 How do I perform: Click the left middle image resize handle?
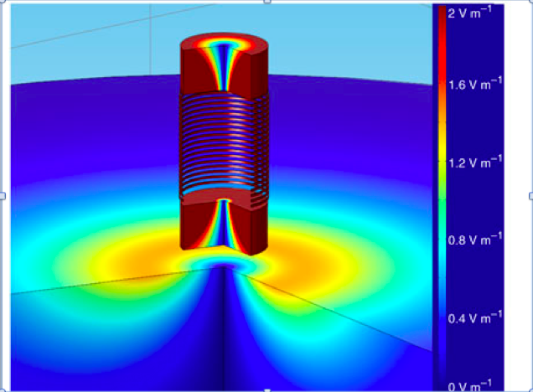pyautogui.click(x=3, y=195)
